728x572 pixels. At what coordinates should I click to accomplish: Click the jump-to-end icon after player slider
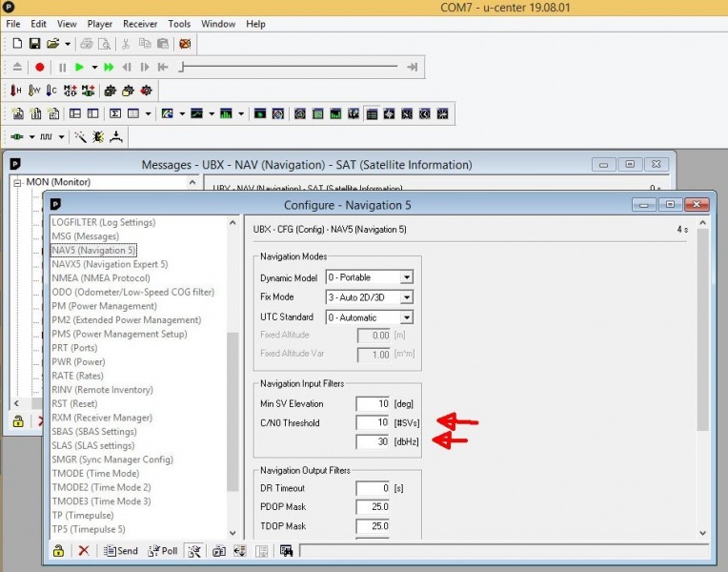tap(412, 68)
